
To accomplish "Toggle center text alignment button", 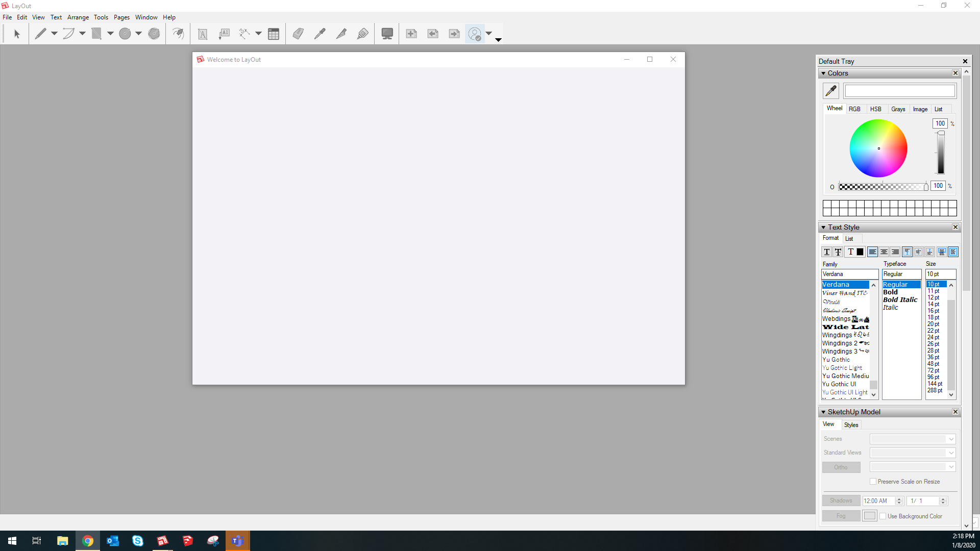I will pyautogui.click(x=884, y=252).
